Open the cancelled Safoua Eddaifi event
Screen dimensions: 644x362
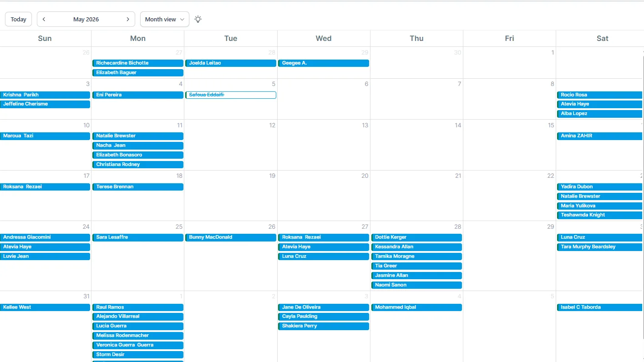pyautogui.click(x=231, y=95)
